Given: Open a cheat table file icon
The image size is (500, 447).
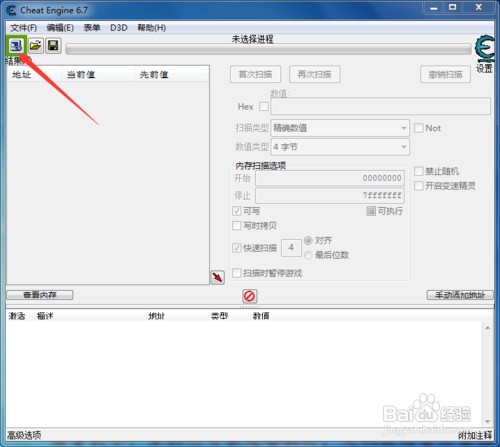Looking at the screenshot, I should [x=35, y=45].
